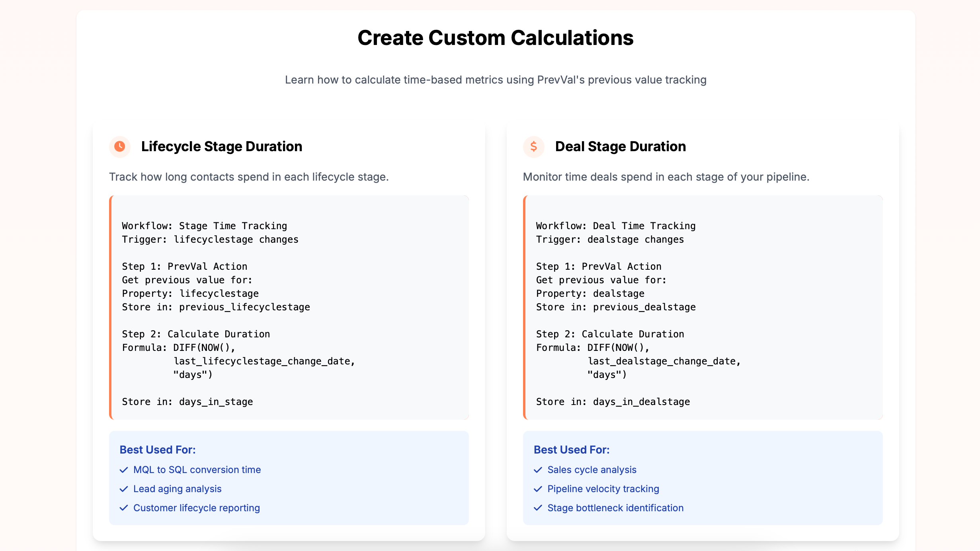980x551 pixels.
Task: Click the Deal Stage Duration title
Action: (620, 146)
